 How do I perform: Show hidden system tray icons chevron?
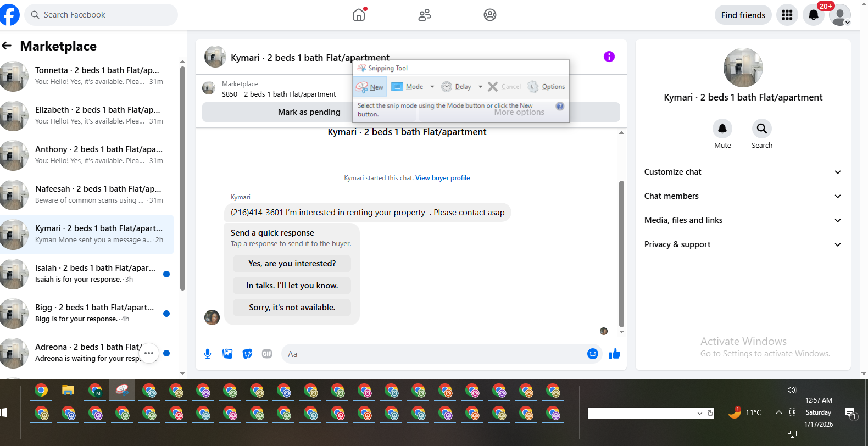(778, 412)
